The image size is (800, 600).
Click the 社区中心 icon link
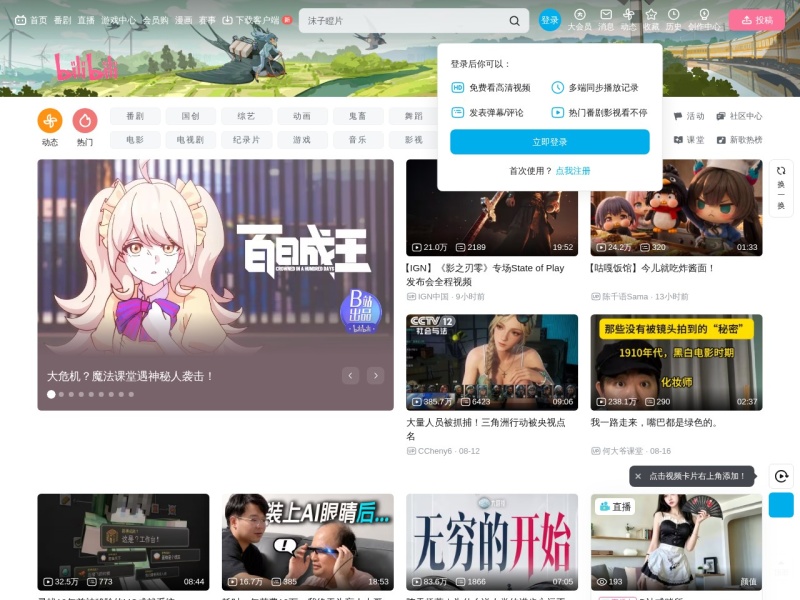point(739,116)
